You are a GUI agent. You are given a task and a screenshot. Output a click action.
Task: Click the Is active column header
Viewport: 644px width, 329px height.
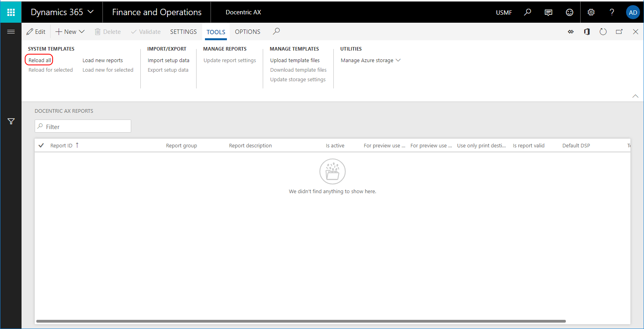pyautogui.click(x=335, y=146)
